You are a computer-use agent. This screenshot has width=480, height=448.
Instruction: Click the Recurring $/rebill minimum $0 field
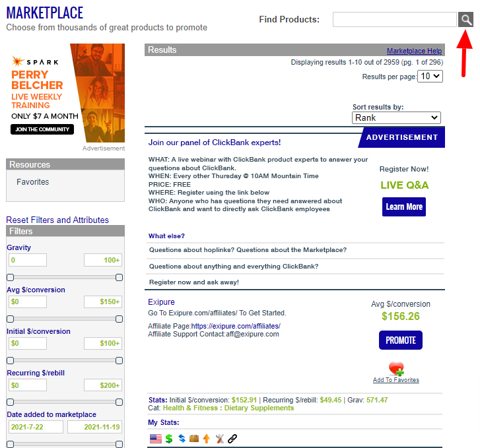[x=28, y=385]
